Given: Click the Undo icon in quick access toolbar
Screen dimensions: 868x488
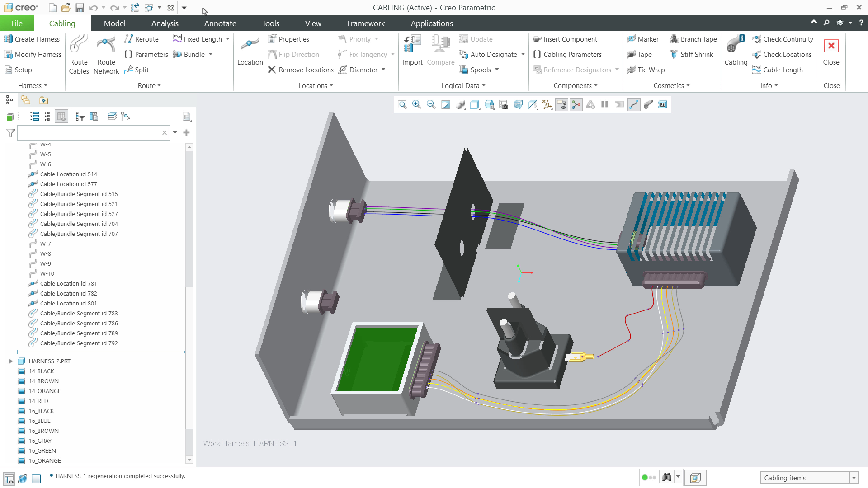Looking at the screenshot, I should point(93,8).
